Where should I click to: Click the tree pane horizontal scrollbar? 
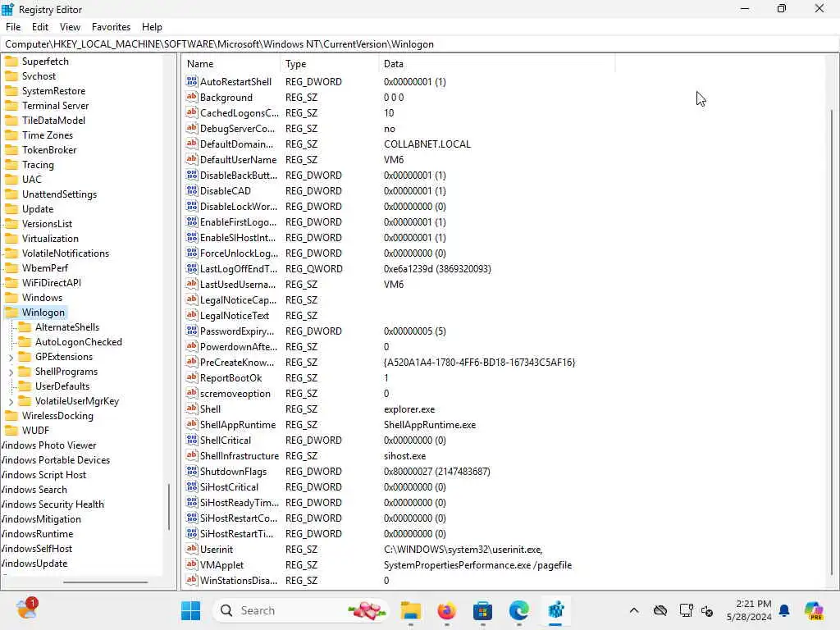[105, 582]
